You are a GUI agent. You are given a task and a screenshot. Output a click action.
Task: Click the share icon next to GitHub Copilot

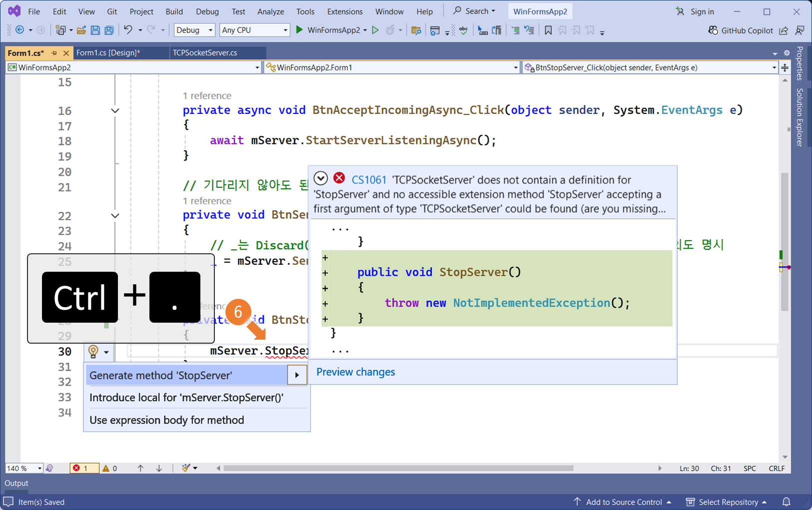[x=784, y=30]
